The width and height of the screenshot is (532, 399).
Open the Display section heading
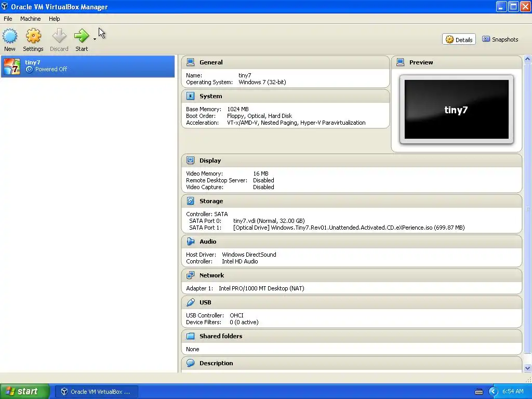210,161
